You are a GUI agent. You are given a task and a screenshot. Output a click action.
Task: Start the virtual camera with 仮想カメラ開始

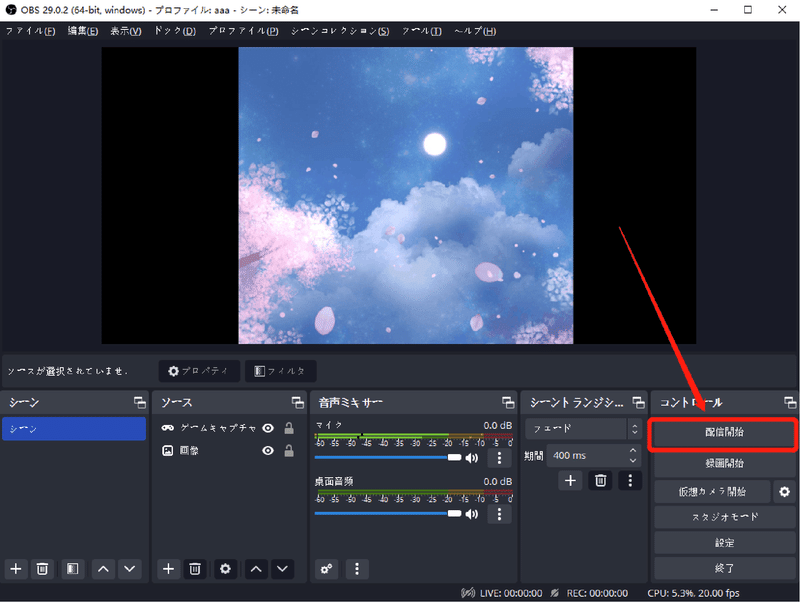pos(712,492)
